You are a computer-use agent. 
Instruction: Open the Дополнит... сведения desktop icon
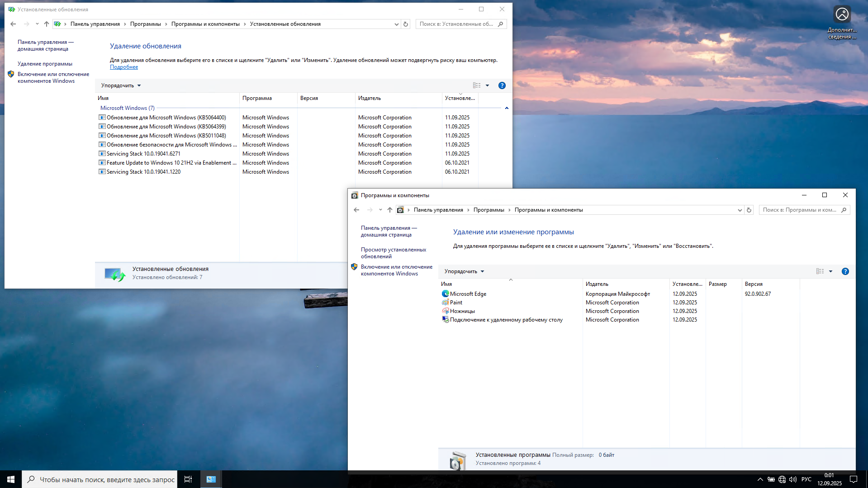842,23
